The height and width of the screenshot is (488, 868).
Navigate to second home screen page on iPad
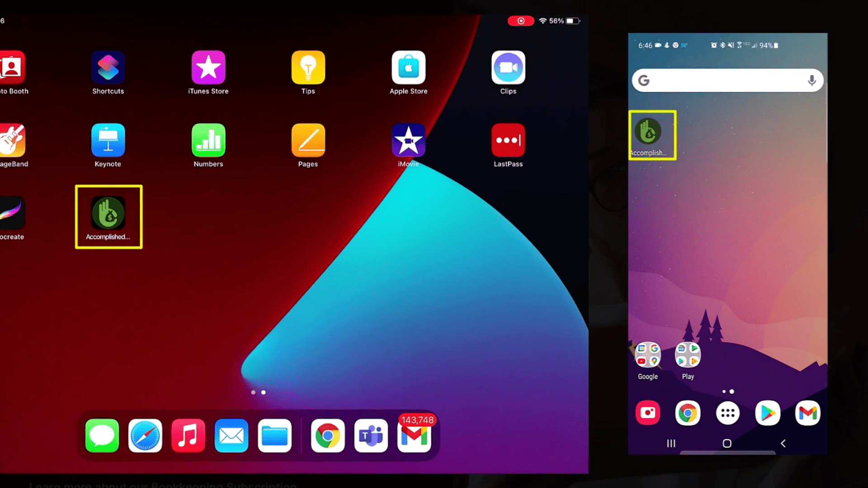pyautogui.click(x=264, y=392)
